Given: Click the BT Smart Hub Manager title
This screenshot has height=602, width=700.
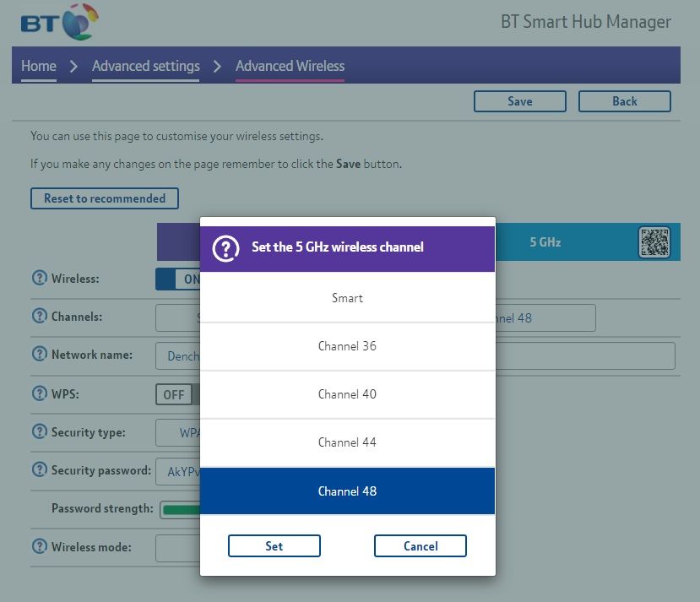Looking at the screenshot, I should coord(586,21).
